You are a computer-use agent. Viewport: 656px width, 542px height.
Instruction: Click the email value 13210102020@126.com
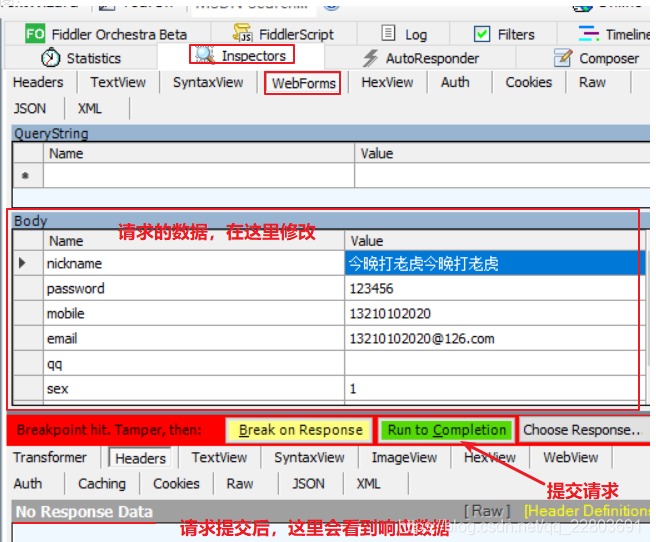(x=422, y=338)
